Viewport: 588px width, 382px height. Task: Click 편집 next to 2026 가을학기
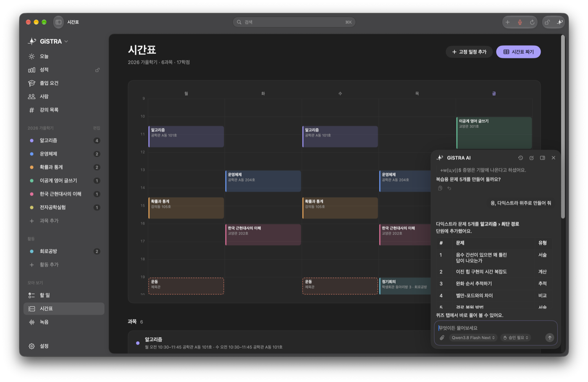click(97, 128)
